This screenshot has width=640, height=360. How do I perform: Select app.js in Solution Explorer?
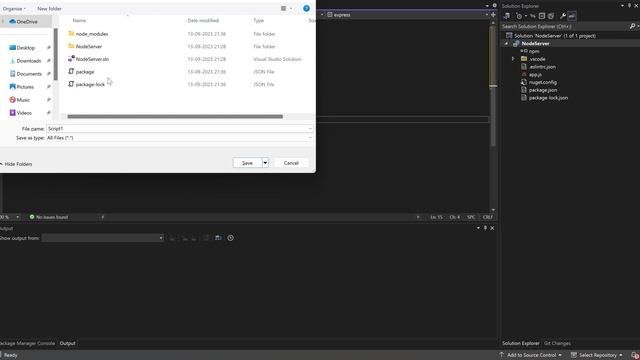coord(535,75)
